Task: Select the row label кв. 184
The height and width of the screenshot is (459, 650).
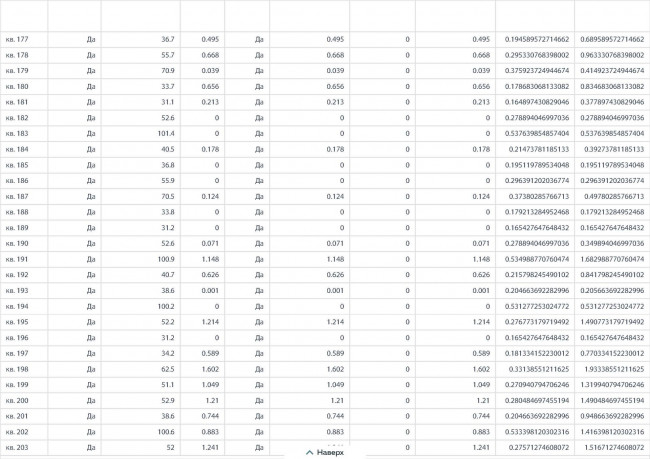Action: (x=17, y=149)
